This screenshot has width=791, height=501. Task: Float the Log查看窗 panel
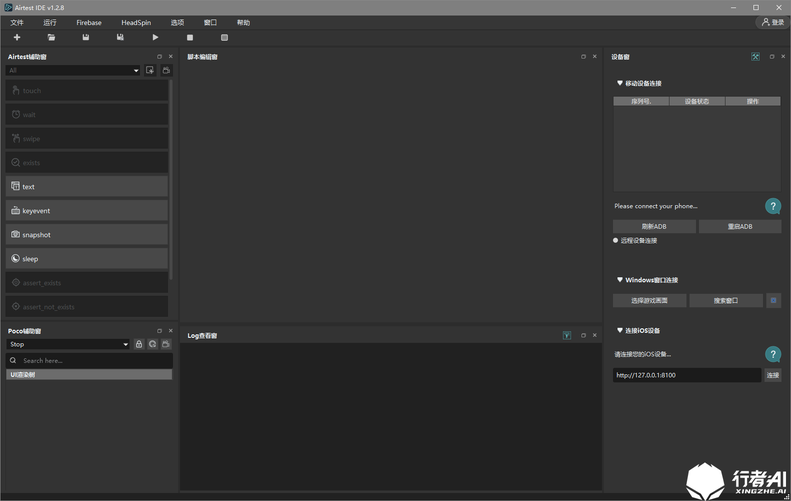pyautogui.click(x=584, y=335)
